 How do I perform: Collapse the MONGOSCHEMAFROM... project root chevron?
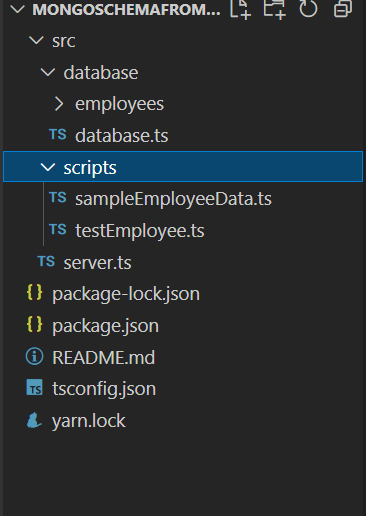(x=17, y=9)
